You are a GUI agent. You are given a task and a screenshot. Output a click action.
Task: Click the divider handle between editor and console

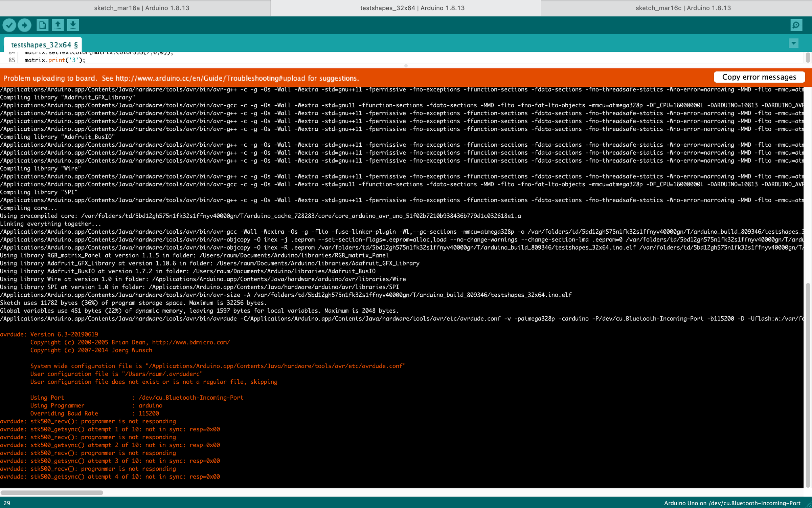tap(406, 66)
